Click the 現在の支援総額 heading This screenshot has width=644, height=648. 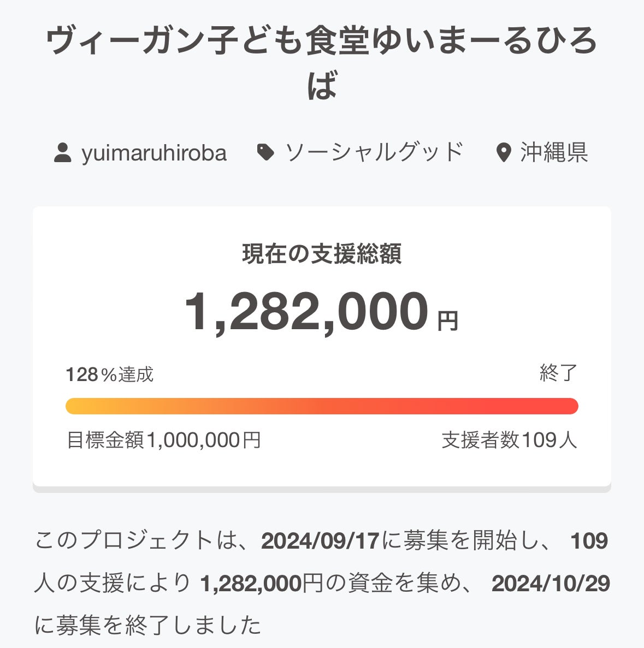click(x=322, y=254)
